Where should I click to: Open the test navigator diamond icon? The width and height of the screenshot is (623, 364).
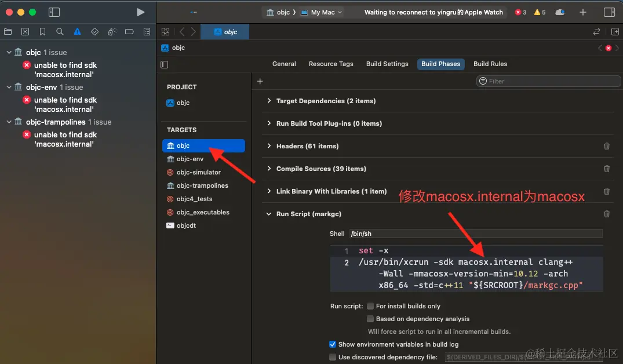click(94, 32)
